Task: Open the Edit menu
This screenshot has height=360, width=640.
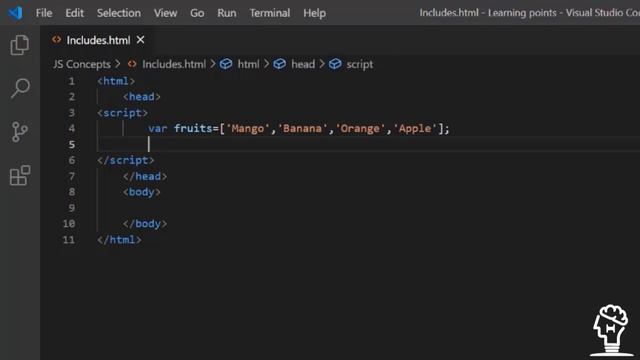Action: pos(74,13)
